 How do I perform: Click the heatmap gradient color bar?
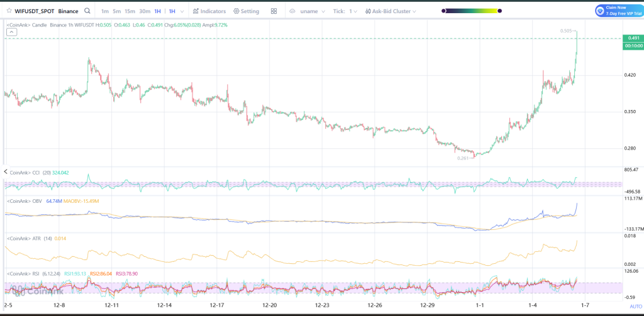[472, 11]
